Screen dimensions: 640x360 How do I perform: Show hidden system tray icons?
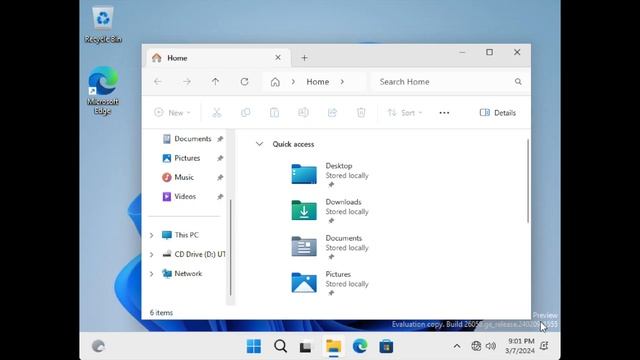pos(457,346)
